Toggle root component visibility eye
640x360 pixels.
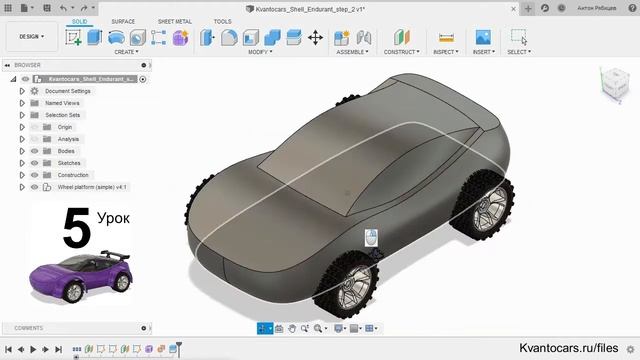[26, 79]
